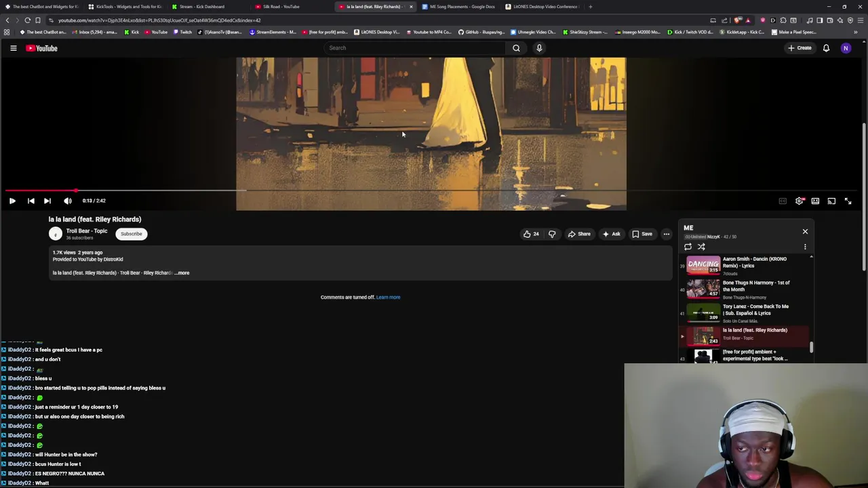Open the Youtube to MP4 bookmark
The height and width of the screenshot is (488, 868).
tap(429, 32)
